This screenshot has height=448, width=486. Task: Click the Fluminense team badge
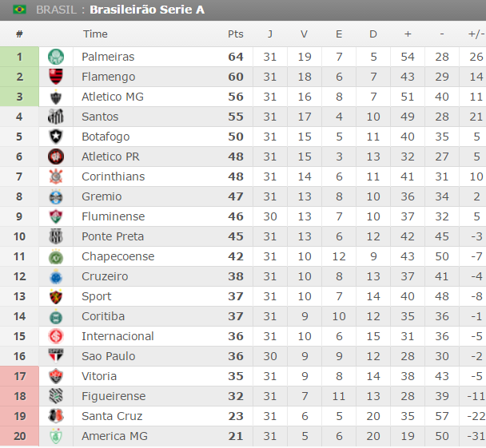click(55, 216)
